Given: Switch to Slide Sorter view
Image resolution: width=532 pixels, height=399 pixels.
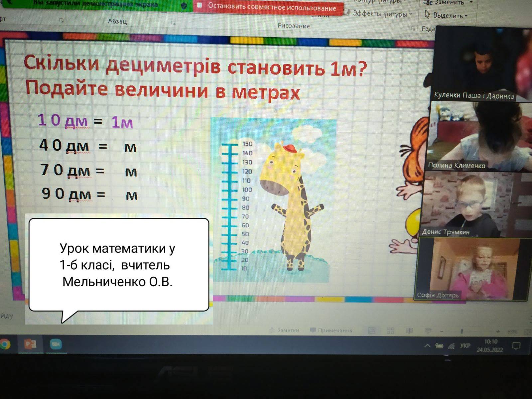Looking at the screenshot, I should (x=391, y=331).
